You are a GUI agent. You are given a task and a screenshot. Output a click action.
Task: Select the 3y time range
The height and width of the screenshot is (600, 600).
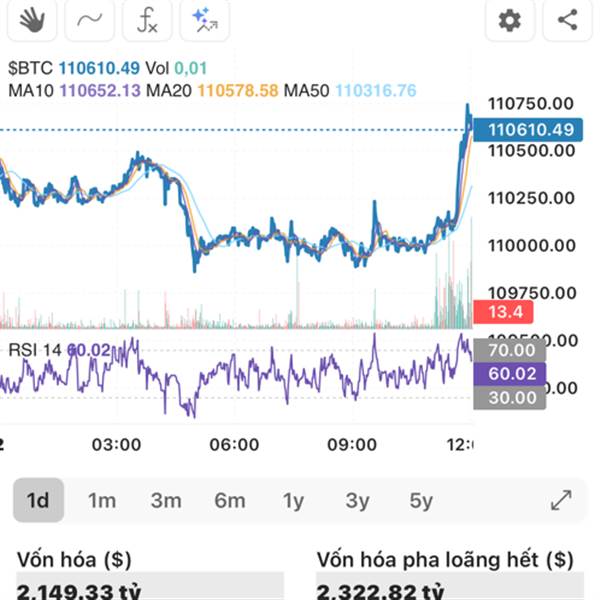point(357,500)
